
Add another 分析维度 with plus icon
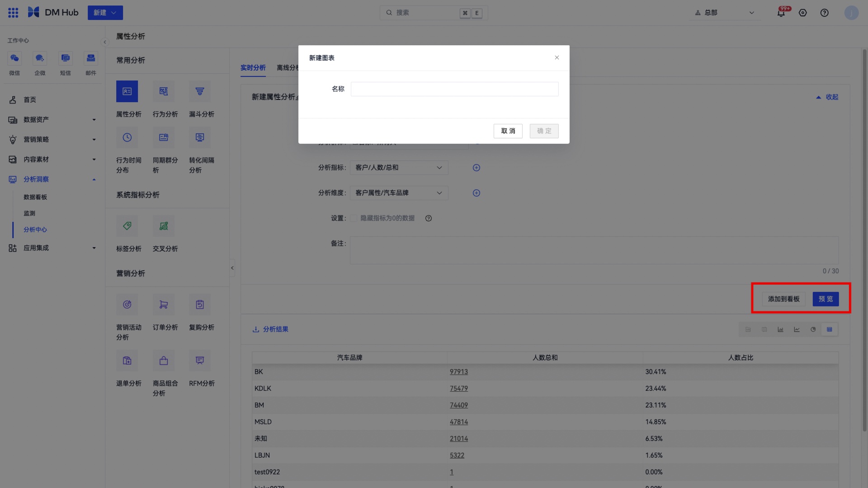(476, 193)
